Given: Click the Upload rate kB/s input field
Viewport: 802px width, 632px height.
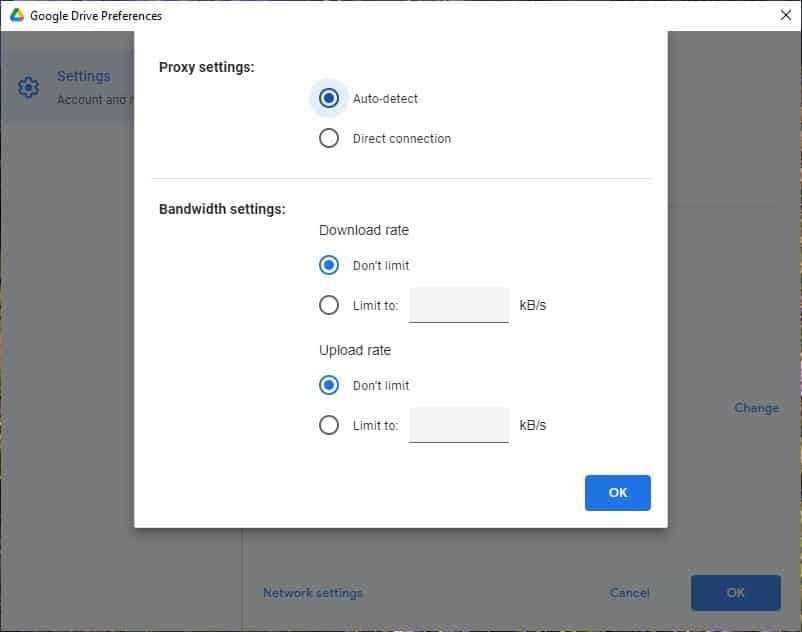Looking at the screenshot, I should pyautogui.click(x=459, y=425).
